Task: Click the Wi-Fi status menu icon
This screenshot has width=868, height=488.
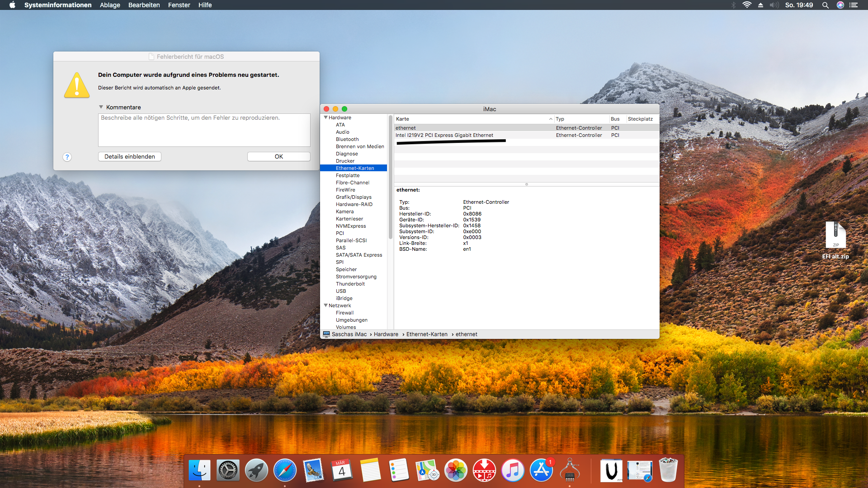Action: pos(747,5)
